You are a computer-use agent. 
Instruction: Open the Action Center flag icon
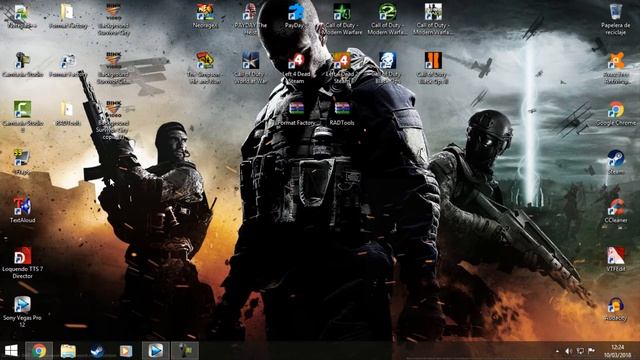tap(591, 351)
